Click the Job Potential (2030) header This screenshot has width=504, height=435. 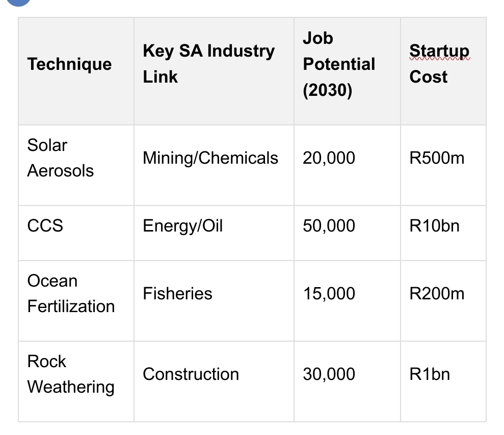point(338,64)
